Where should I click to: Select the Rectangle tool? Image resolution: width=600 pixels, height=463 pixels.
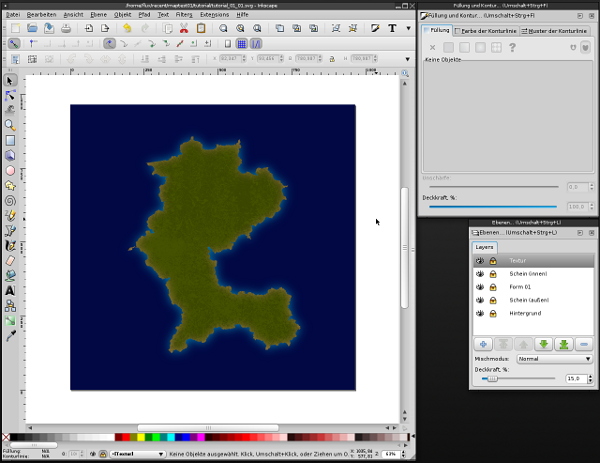(10, 140)
